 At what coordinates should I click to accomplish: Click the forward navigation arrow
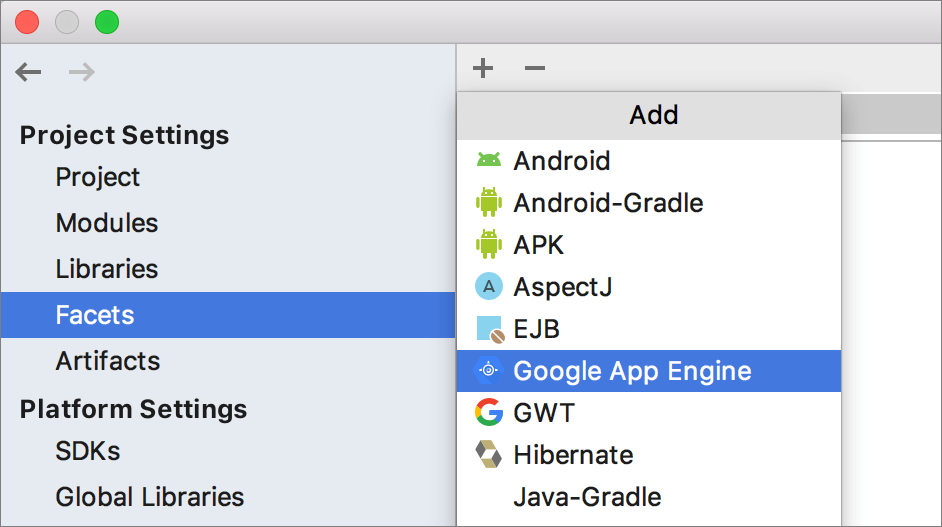coord(82,71)
